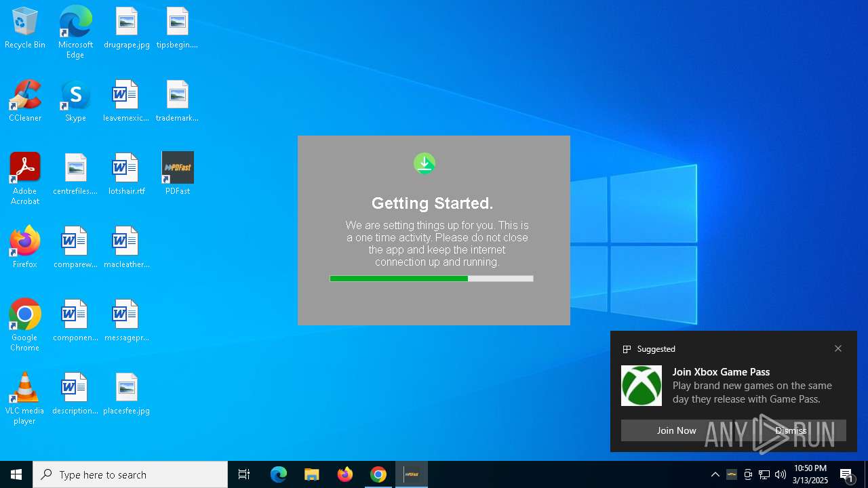Select the centrefiles image file icon
Viewport: 868px width, 488px height.
(75, 175)
